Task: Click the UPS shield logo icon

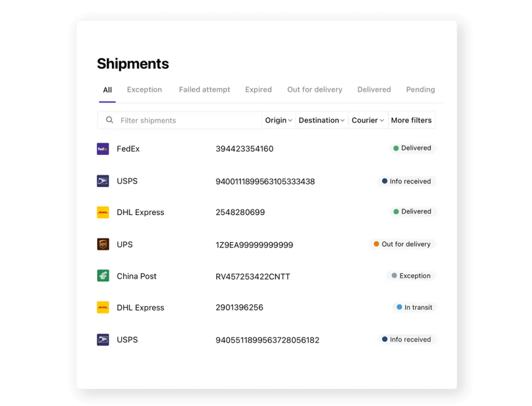Action: click(102, 244)
